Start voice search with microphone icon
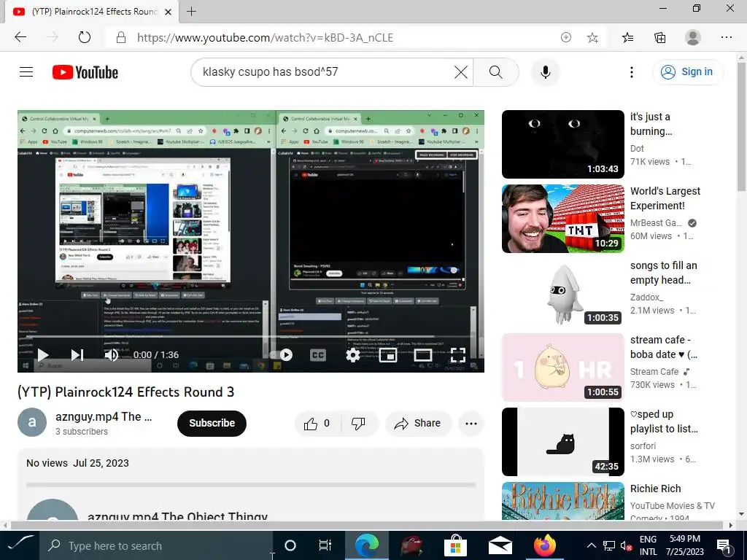Viewport: 747px width, 560px height. tap(546, 72)
